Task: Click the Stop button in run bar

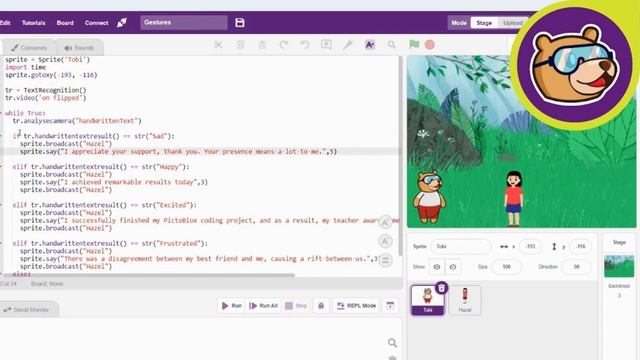Action: click(x=296, y=305)
